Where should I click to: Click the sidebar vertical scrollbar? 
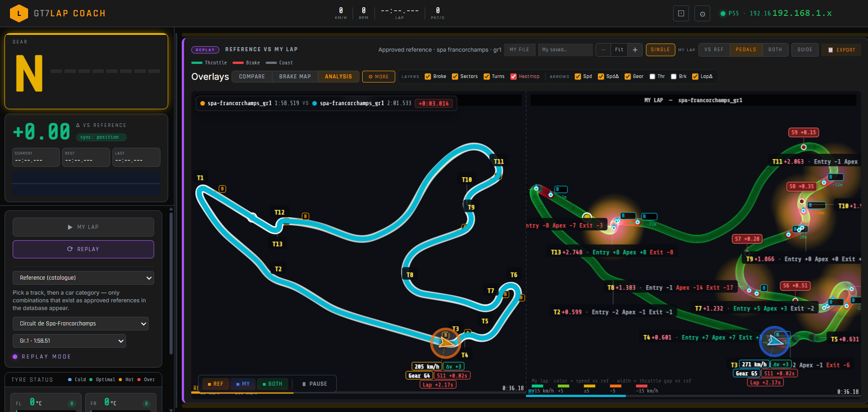(x=171, y=283)
